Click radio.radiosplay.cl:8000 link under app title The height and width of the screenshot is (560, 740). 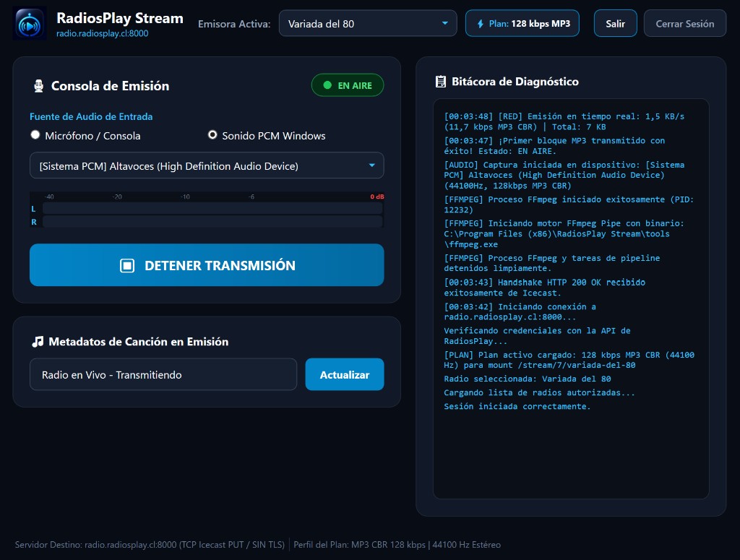(x=102, y=33)
